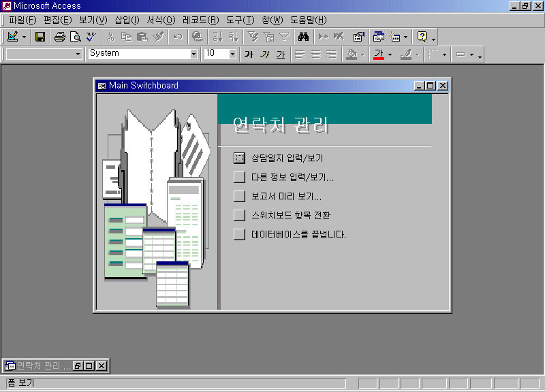Undo the last action via toolbar
The width and height of the screenshot is (545, 392).
pyautogui.click(x=178, y=37)
